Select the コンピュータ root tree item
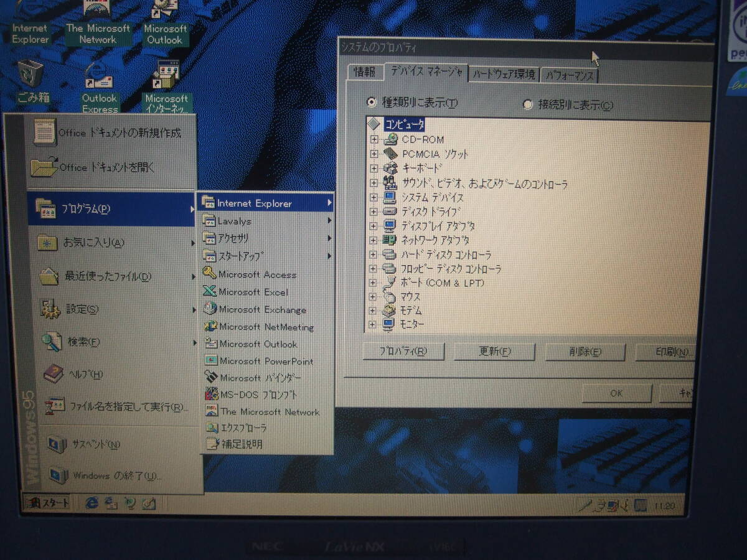This screenshot has height=560, width=747. tap(405, 124)
